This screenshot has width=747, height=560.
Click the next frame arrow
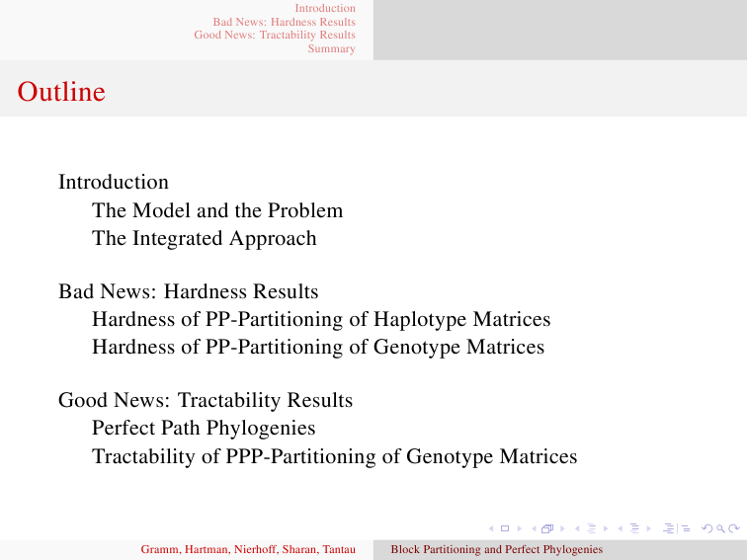point(562,528)
